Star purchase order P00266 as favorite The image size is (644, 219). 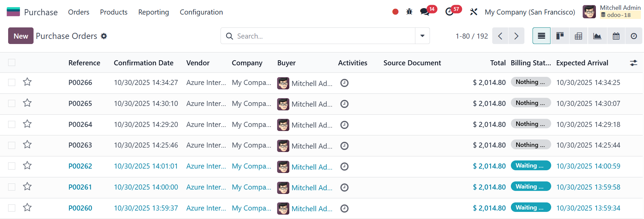(x=27, y=82)
